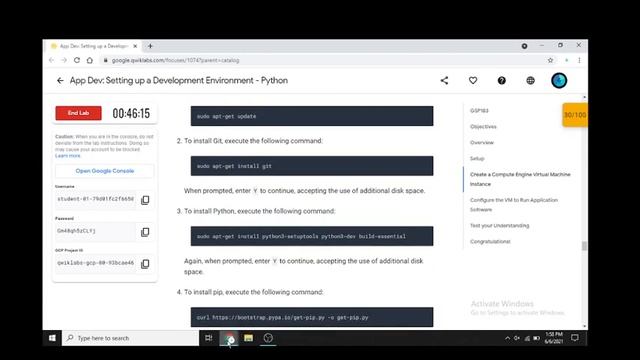Jump to Setup section

[x=477, y=158]
